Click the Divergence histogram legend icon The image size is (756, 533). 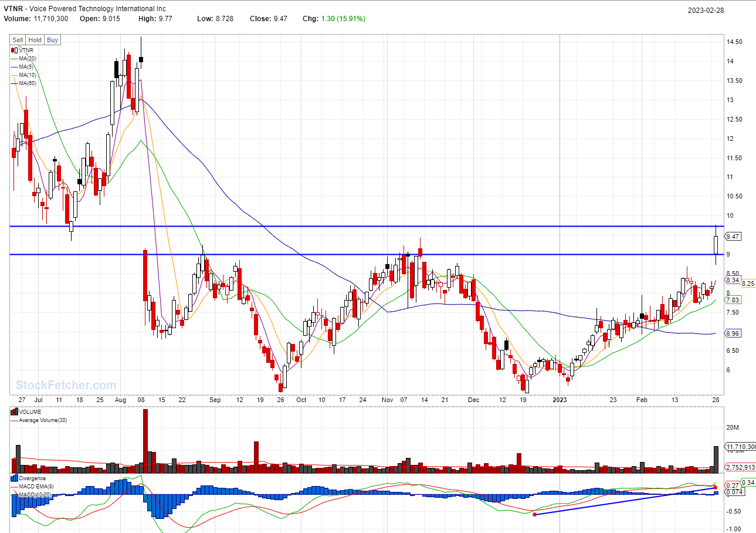click(15, 478)
